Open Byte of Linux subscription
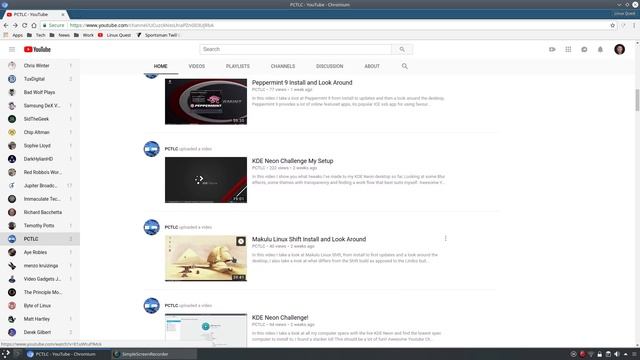Viewport: 640px width, 360px height. 40,306
